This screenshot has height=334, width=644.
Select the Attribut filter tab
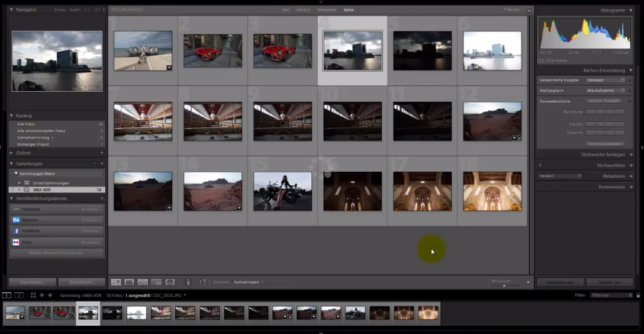click(304, 10)
